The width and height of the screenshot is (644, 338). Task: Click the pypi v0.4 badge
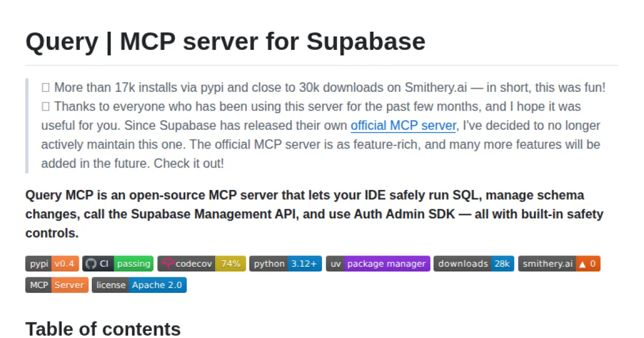[52, 263]
